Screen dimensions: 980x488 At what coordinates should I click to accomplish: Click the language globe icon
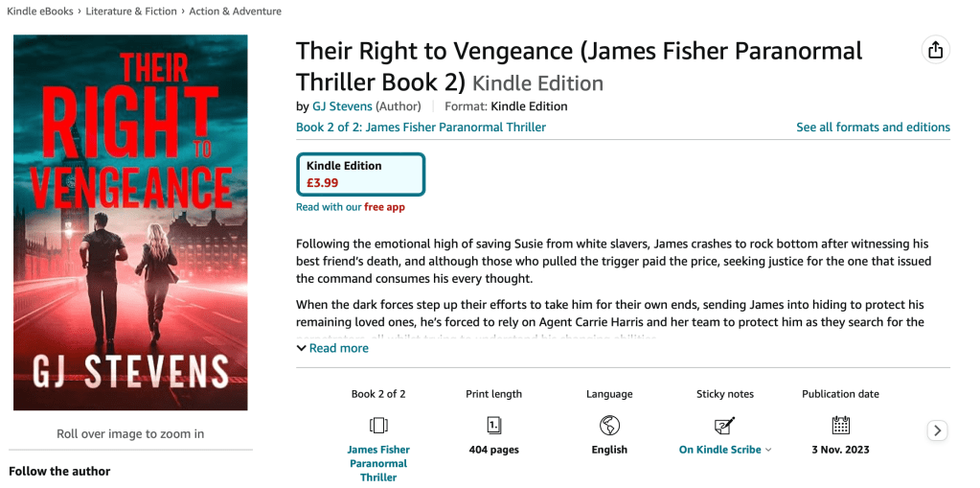coord(609,425)
